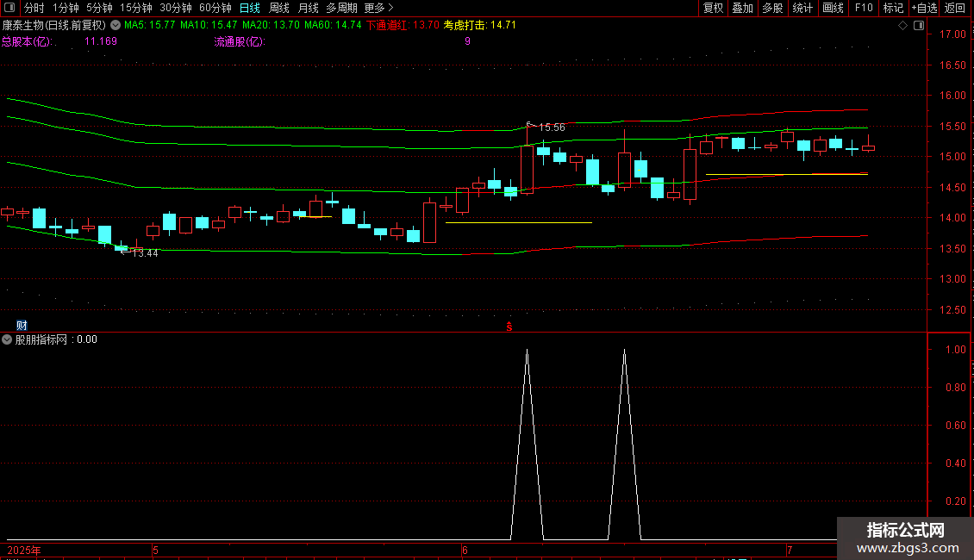Expand the 更多 periods menu
The height and width of the screenshot is (560, 974).
point(379,8)
